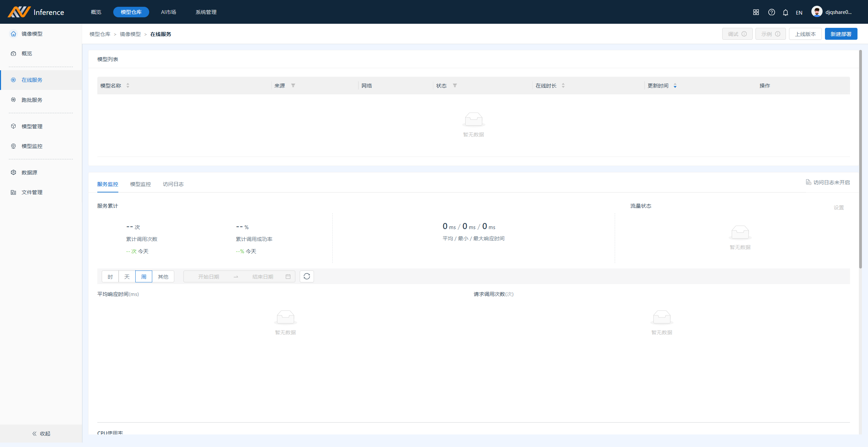868x447 pixels.
Task: Switch to the 访问日志 tab
Action: point(173,184)
